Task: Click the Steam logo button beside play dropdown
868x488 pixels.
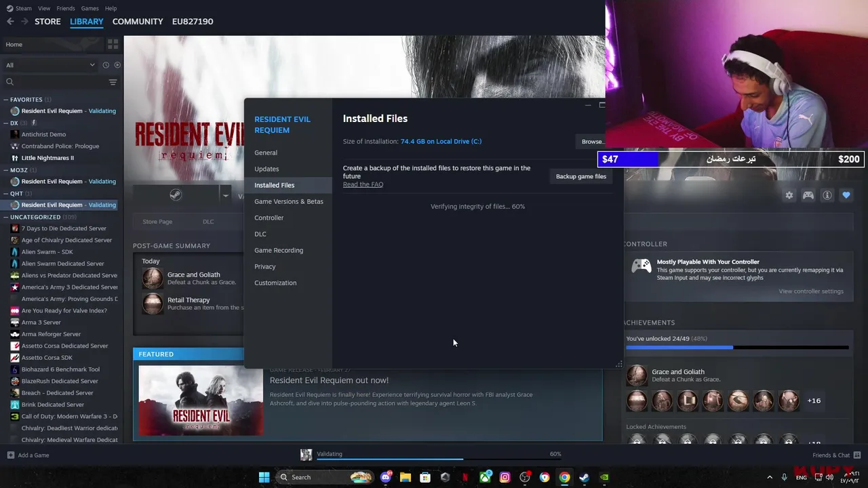Action: point(176,196)
